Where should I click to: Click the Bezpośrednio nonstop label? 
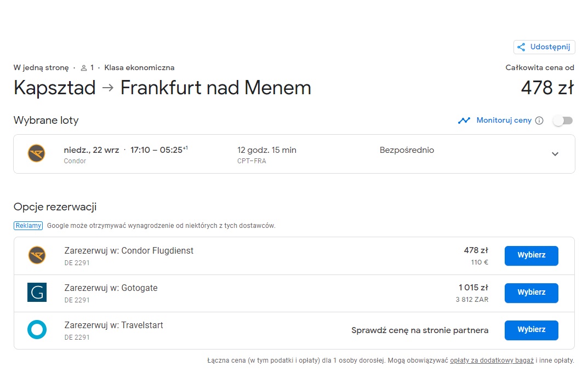(407, 150)
